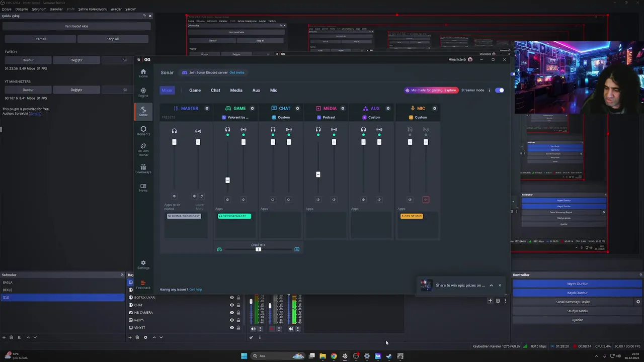Open Chrome from the Windows taskbar
The height and width of the screenshot is (362, 644).
(334, 356)
